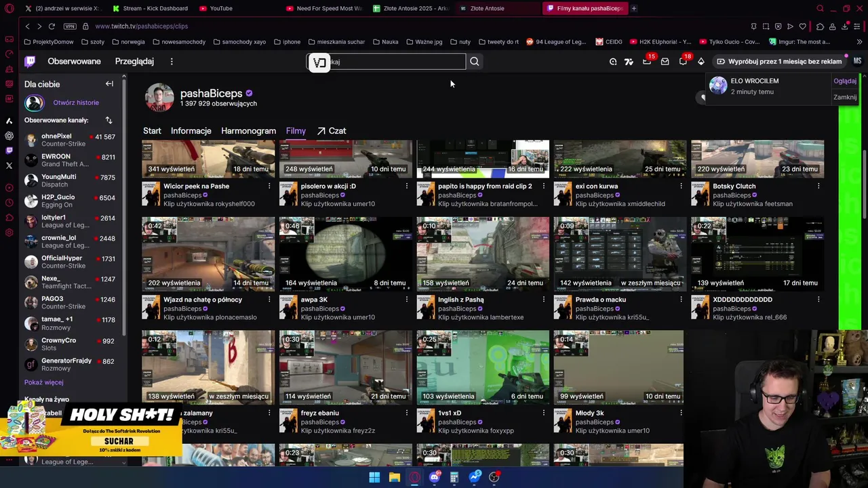Open File Explorer from the taskbar
Image resolution: width=868 pixels, height=488 pixels.
[394, 477]
